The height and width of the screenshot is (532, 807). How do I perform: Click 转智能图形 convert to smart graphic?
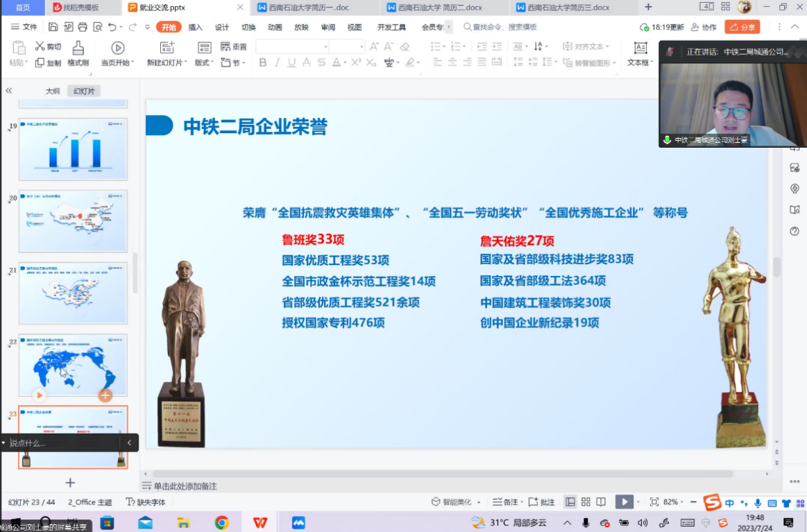[x=589, y=62]
